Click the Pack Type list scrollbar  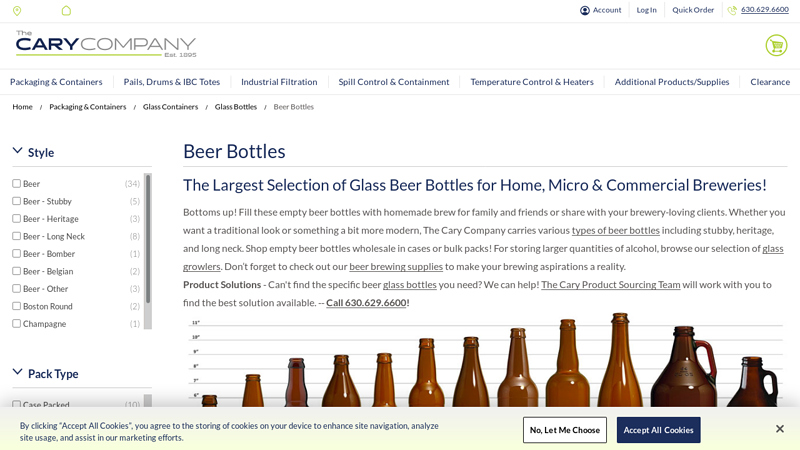click(148, 401)
